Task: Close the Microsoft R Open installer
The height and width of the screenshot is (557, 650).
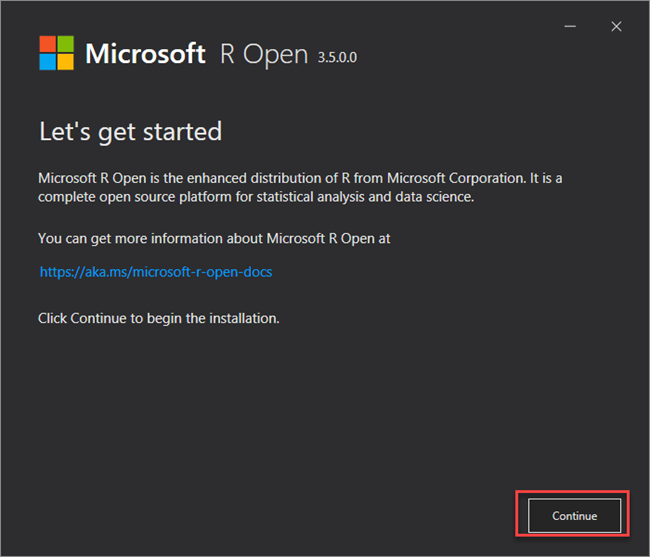Action: point(616,27)
